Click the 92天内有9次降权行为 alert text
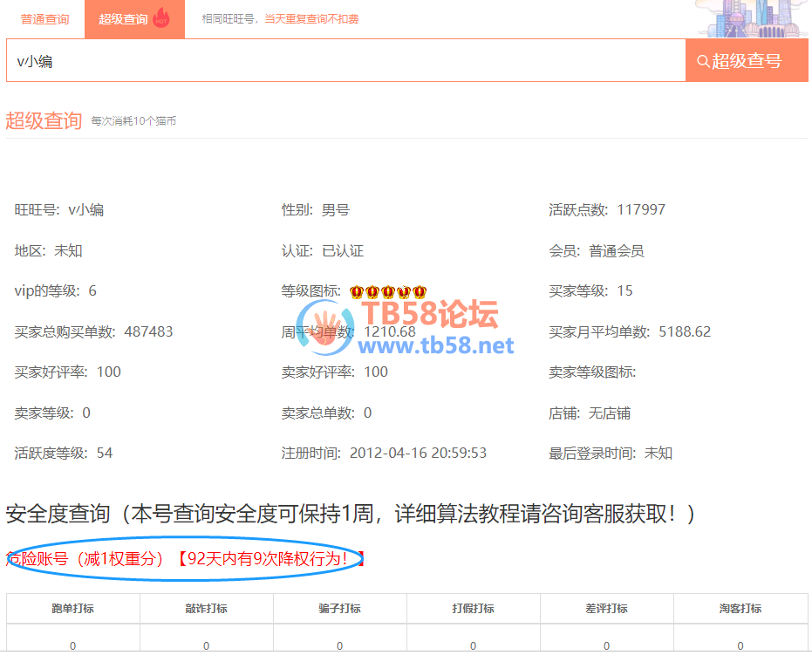Screen dimensions: 812x655 [270, 559]
